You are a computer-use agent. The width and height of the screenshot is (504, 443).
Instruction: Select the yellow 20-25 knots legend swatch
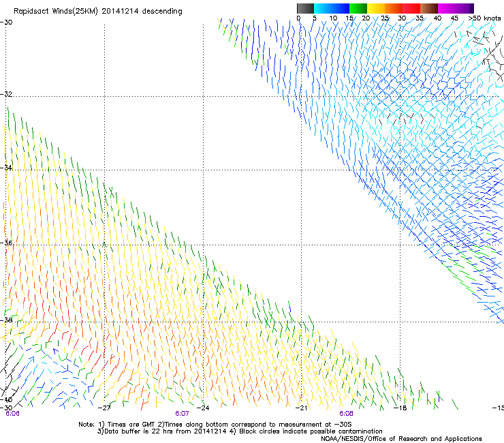pyautogui.click(x=376, y=8)
